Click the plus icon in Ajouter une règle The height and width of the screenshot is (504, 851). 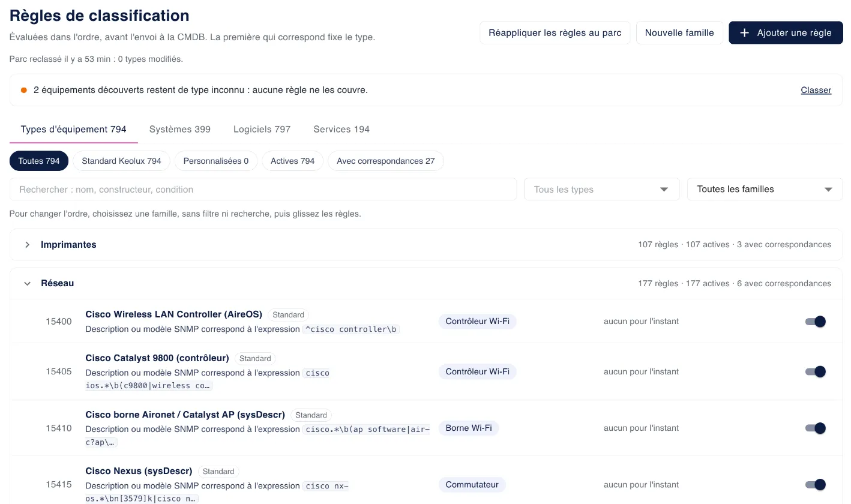click(x=744, y=33)
